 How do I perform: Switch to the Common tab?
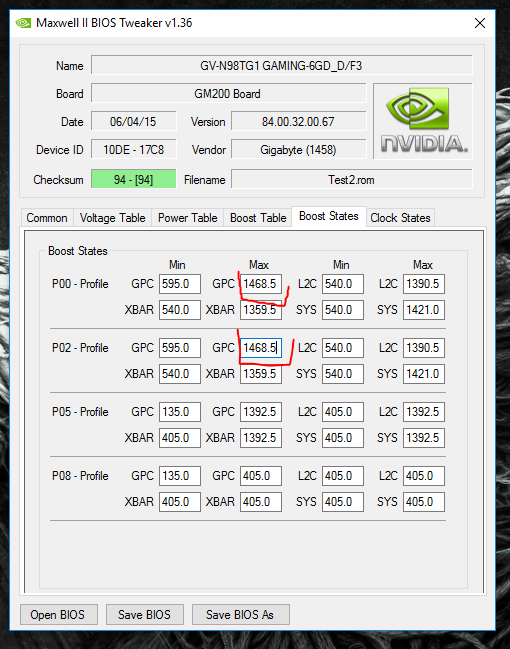(x=47, y=218)
